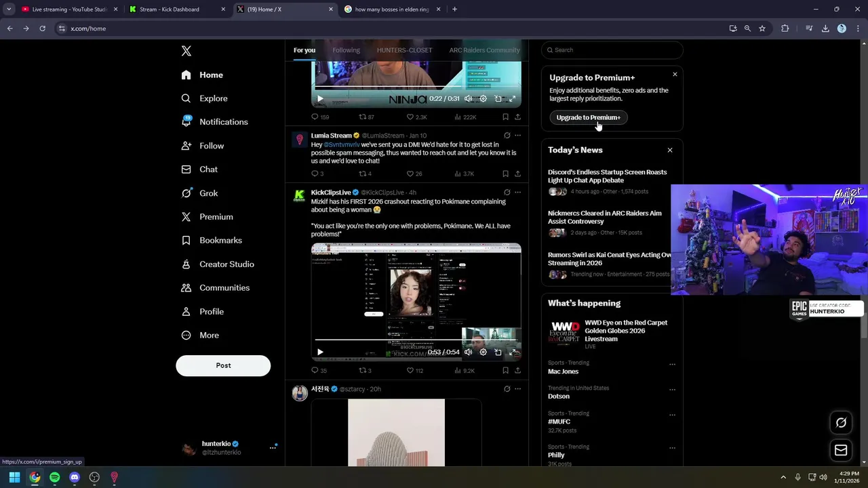This screenshot has width=868, height=488.
Task: Click the Premium sidebar item
Action: point(207,217)
